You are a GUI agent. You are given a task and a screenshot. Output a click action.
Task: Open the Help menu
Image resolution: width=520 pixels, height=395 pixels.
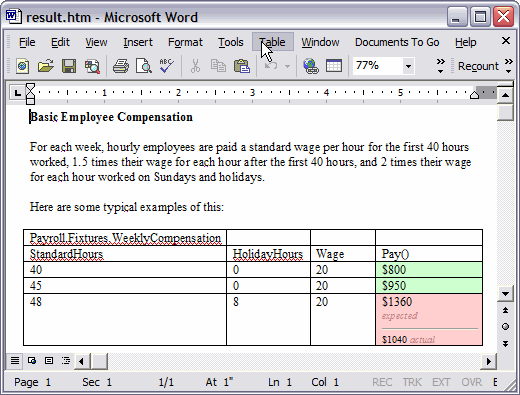pos(466,42)
